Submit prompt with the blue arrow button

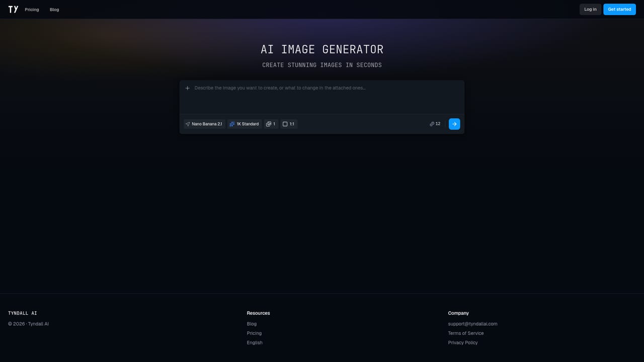(x=454, y=124)
